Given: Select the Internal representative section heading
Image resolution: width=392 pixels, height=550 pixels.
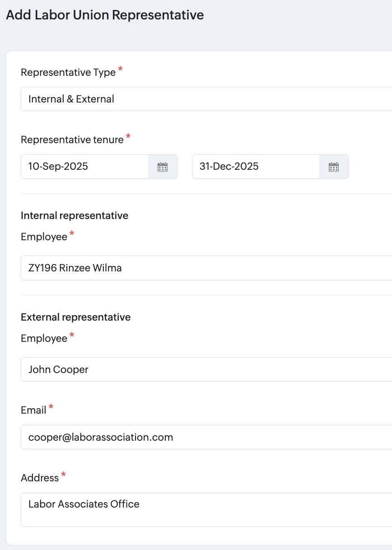Looking at the screenshot, I should [x=75, y=215].
